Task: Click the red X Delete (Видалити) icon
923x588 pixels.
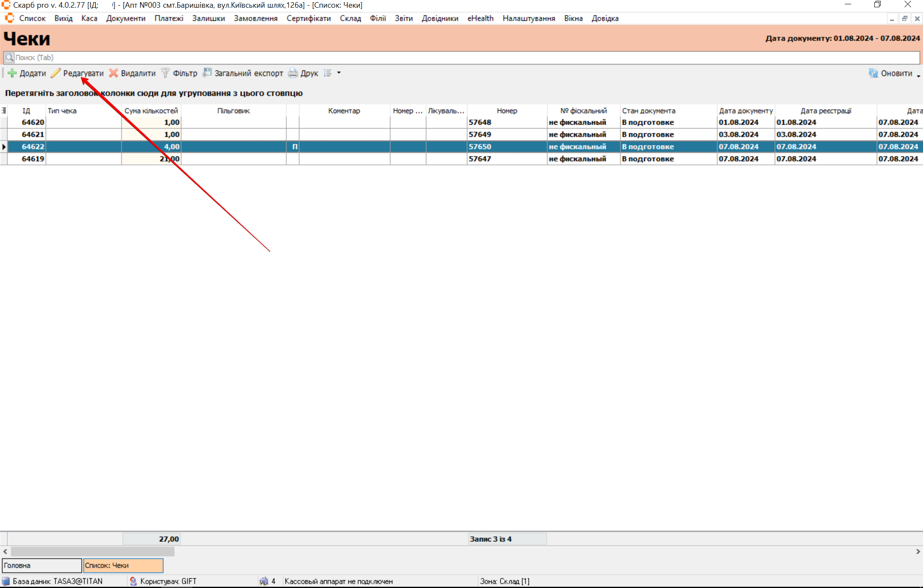Action: (x=113, y=73)
